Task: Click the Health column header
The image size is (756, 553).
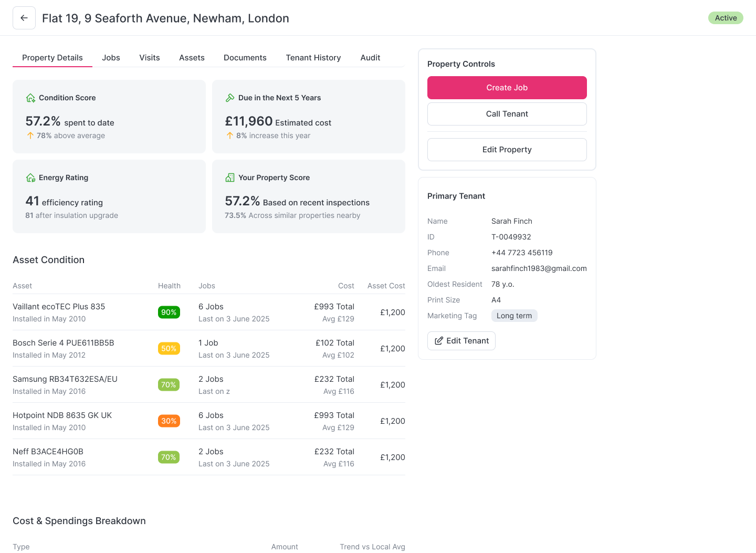Action: click(x=169, y=286)
